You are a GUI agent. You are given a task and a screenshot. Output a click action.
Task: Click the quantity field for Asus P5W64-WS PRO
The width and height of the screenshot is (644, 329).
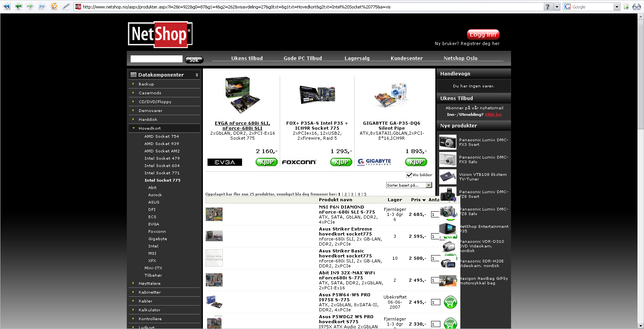click(435, 302)
